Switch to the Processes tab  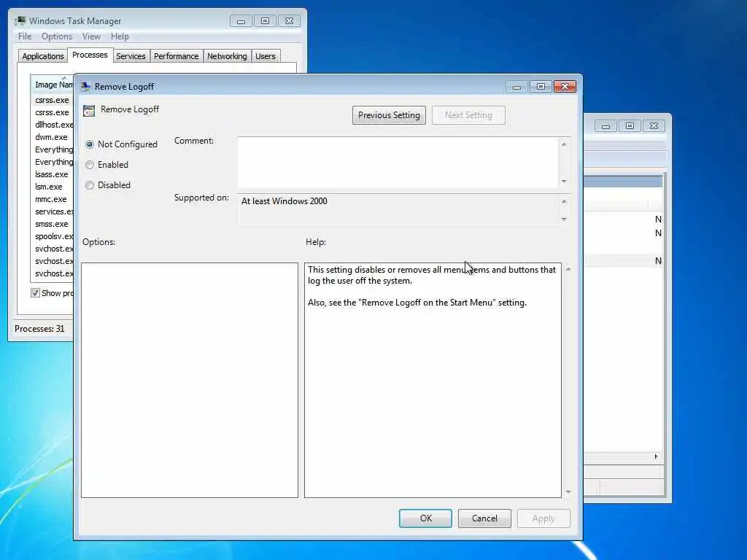coord(90,55)
